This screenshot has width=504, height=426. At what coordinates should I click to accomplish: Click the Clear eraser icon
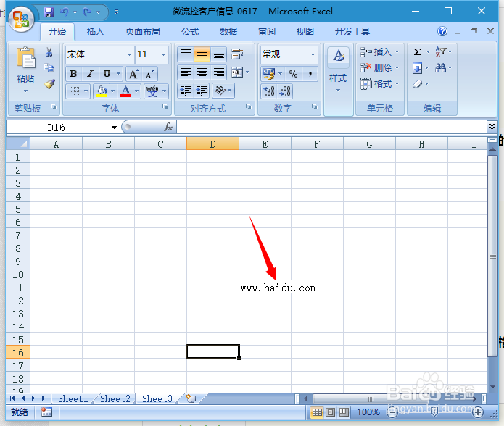tap(418, 84)
